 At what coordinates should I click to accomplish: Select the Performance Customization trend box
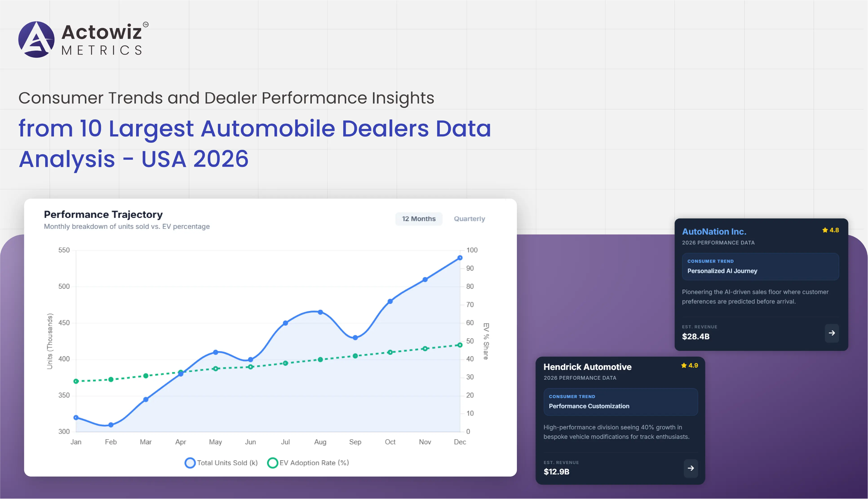620,402
